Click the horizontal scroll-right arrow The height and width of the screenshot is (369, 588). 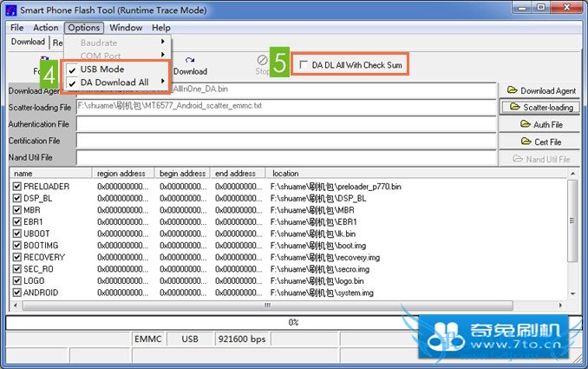pyautogui.click(x=560, y=306)
